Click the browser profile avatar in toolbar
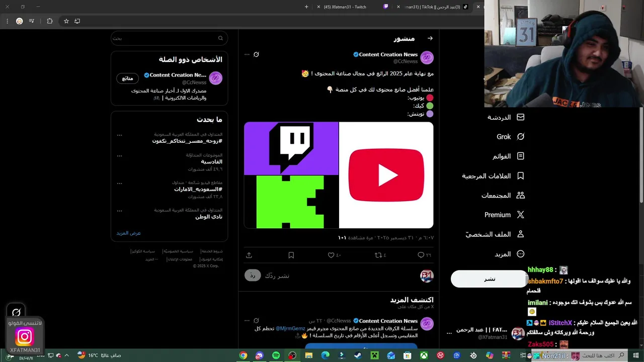 19,21
